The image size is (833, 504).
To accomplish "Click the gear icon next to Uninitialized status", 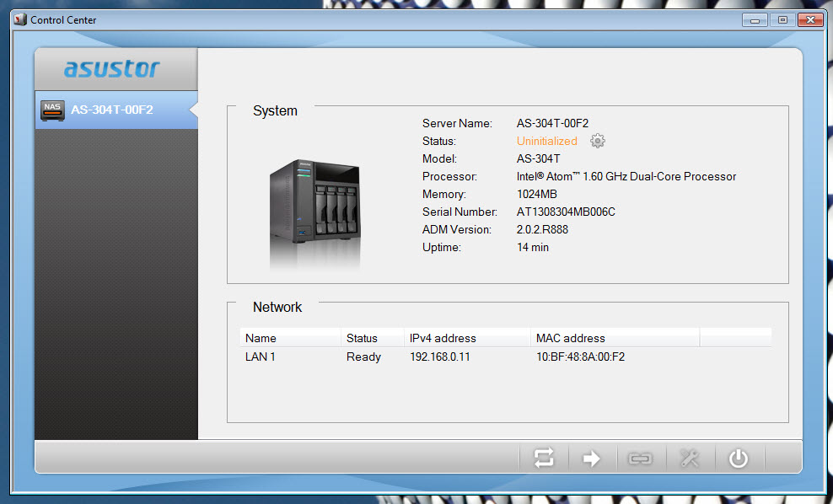I will tap(598, 141).
